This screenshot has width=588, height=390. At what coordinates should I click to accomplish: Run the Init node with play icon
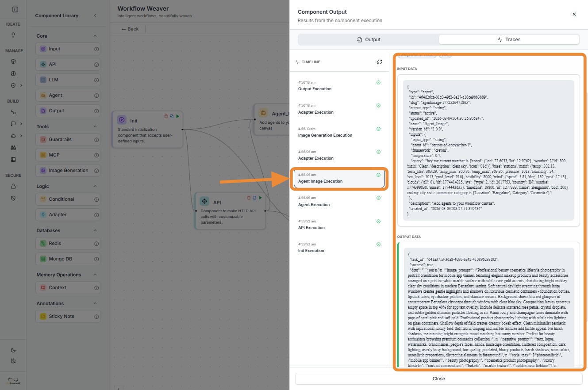(x=177, y=116)
